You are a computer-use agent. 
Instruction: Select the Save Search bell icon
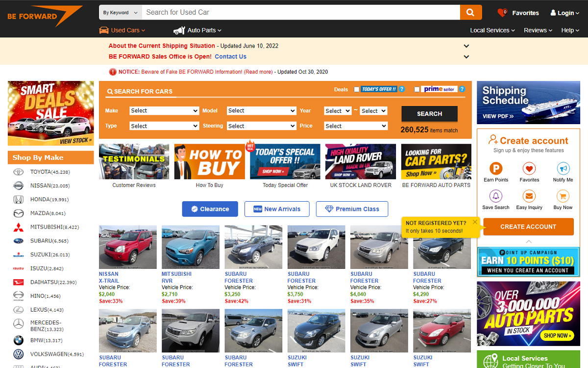(496, 196)
